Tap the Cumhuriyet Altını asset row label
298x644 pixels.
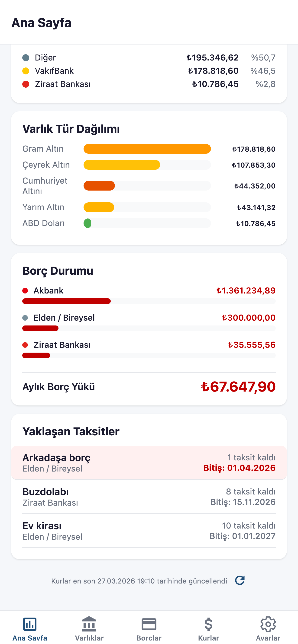tap(45, 186)
